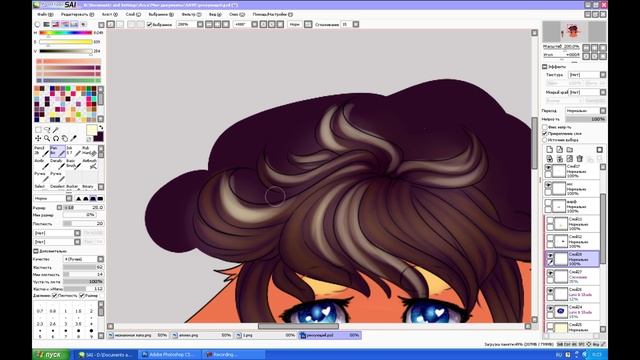This screenshot has height=360, width=640.
Task: Open the Качество quality dropdown
Action: click(83, 259)
